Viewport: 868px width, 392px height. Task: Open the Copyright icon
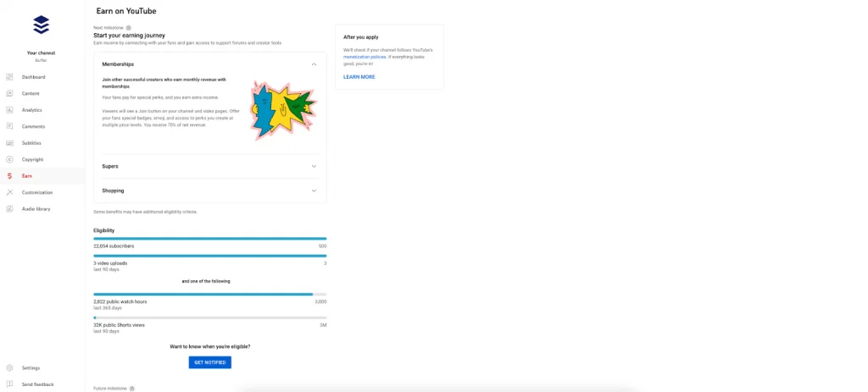point(9,159)
